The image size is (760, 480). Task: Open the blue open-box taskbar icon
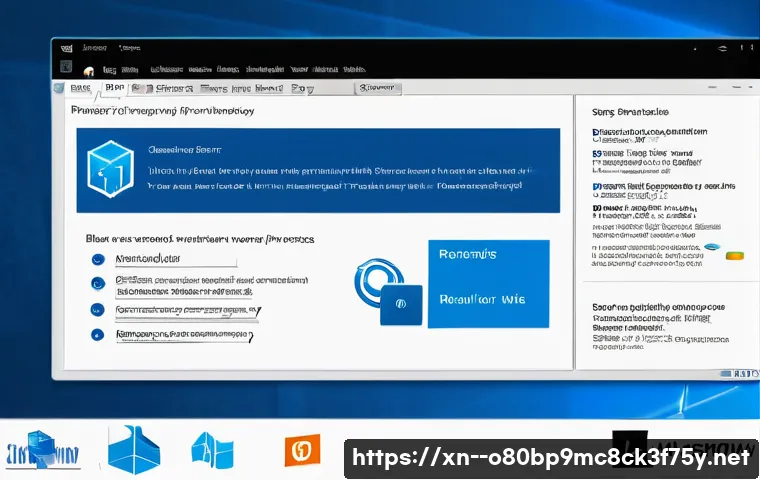(x=133, y=450)
